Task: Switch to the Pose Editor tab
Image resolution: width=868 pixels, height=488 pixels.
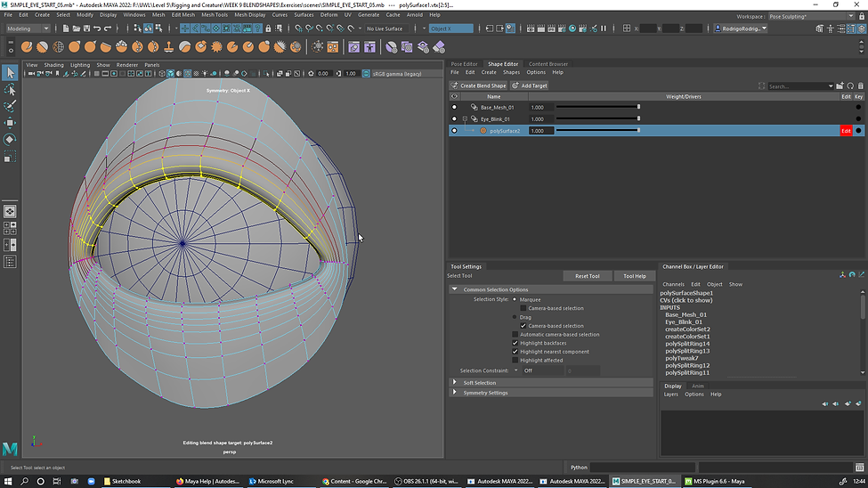Action: click(464, 64)
